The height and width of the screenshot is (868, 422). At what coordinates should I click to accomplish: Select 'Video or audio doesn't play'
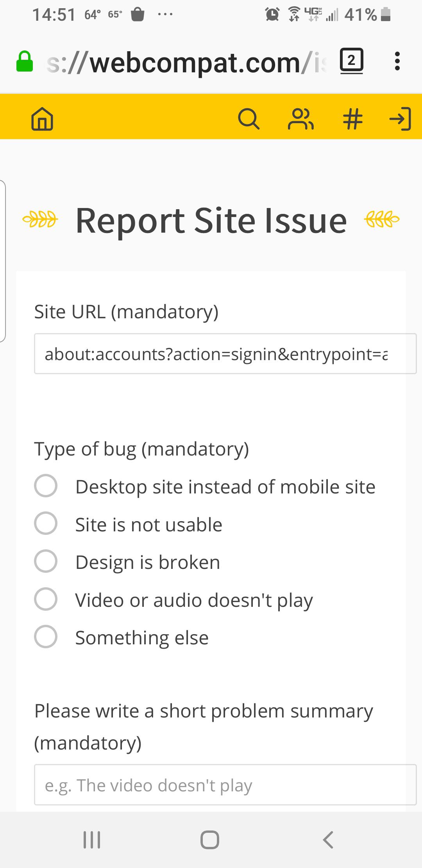[x=46, y=599]
